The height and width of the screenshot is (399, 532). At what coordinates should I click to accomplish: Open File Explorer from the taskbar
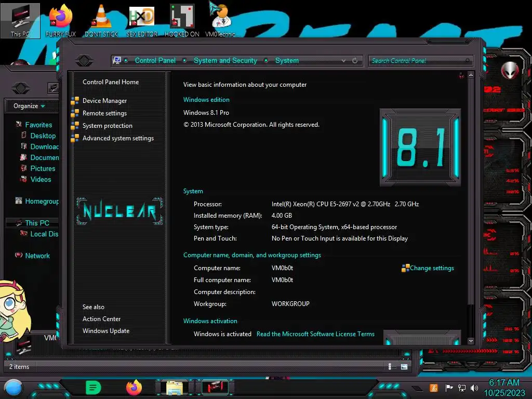point(175,388)
